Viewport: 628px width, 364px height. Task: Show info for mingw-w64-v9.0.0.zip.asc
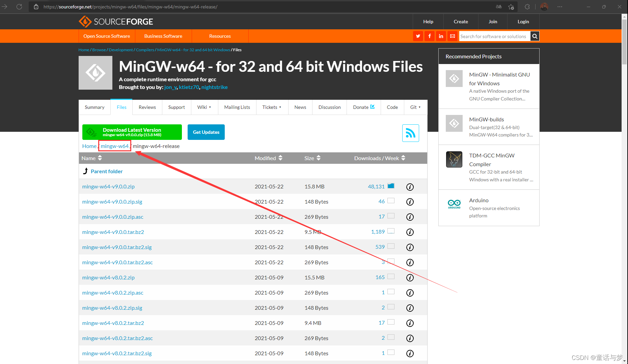point(410,217)
